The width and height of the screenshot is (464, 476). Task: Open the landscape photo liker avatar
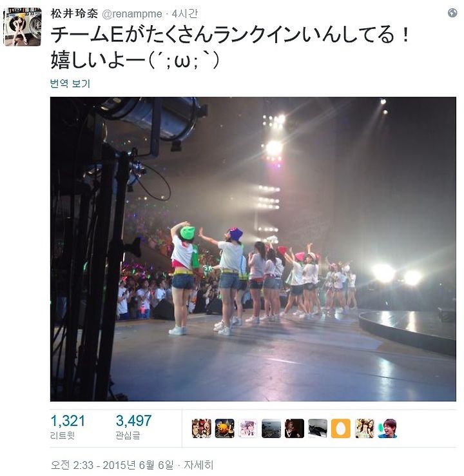[271, 428]
